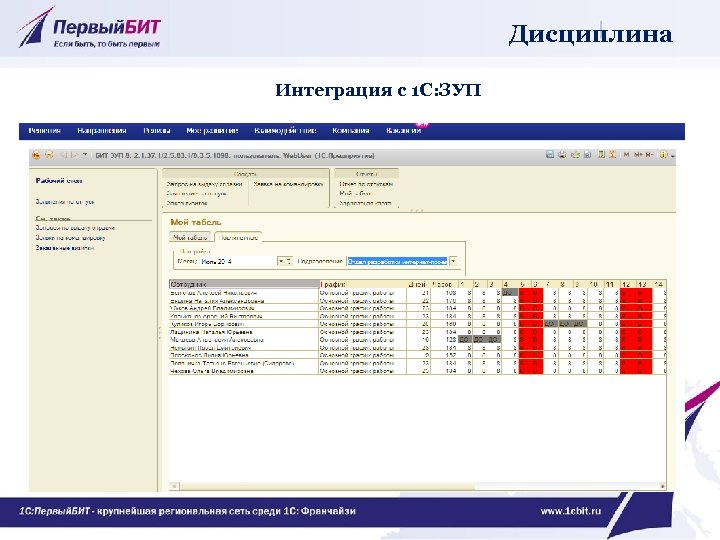Open Запросы на выдачу справок link
The width and height of the screenshot is (720, 540).
[x=75, y=228]
